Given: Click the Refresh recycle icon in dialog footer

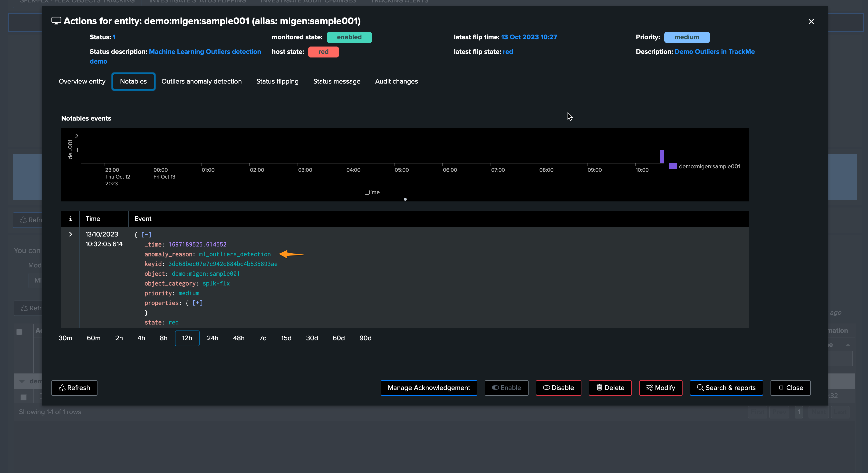Looking at the screenshot, I should [x=62, y=388].
